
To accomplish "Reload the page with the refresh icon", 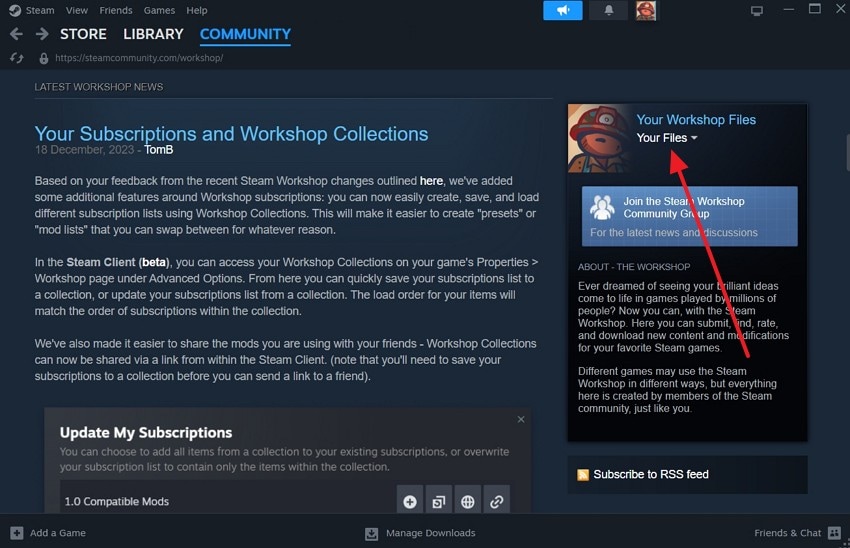I will click(17, 58).
